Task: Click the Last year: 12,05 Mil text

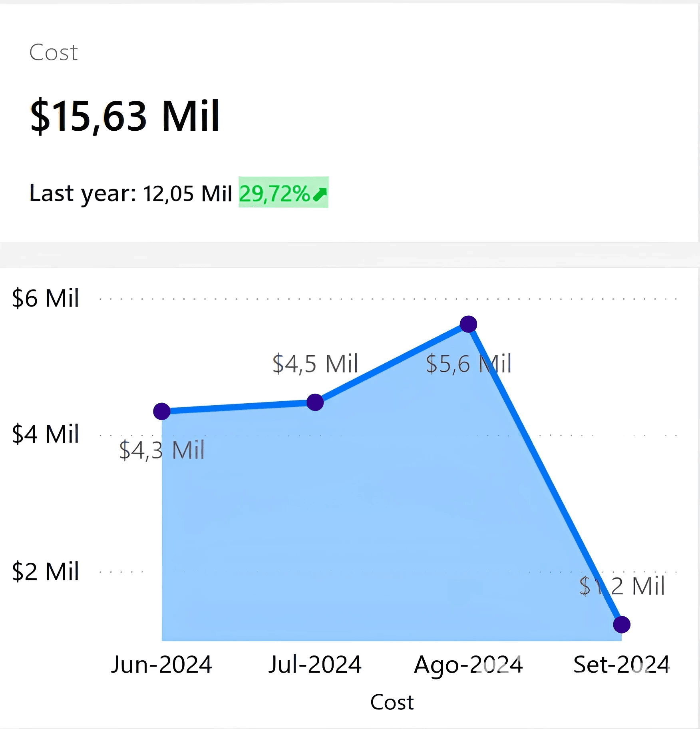Action: click(x=131, y=193)
